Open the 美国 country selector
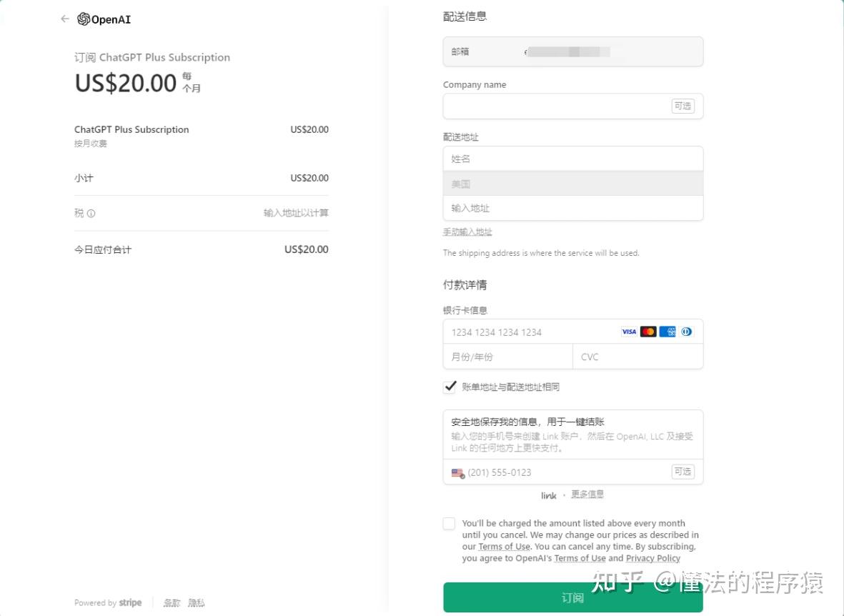 (x=573, y=183)
